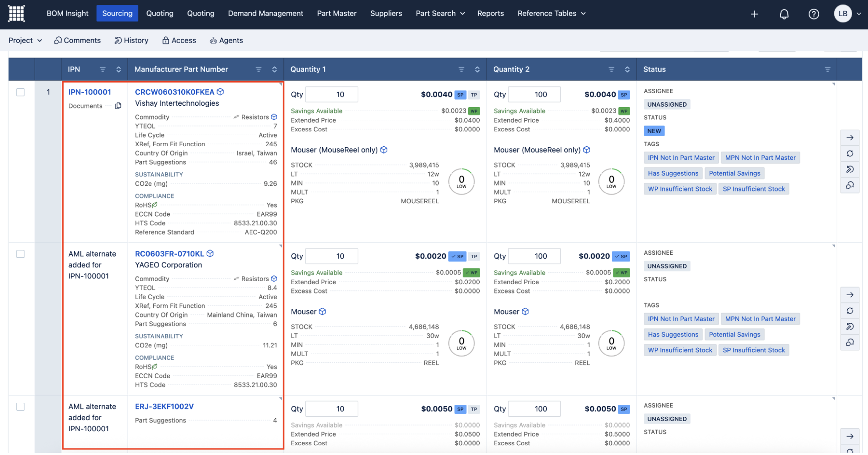
Task: Click the Quantity 1 Qty field in first row
Action: (332, 94)
